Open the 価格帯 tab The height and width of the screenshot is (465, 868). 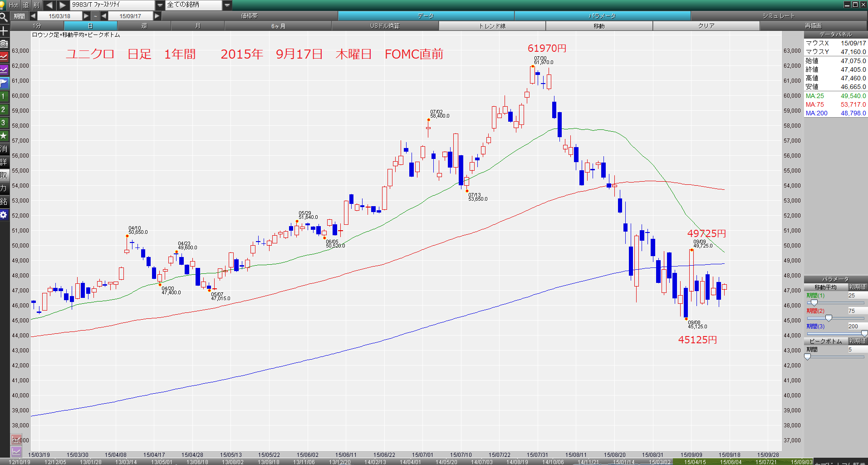[x=250, y=16]
